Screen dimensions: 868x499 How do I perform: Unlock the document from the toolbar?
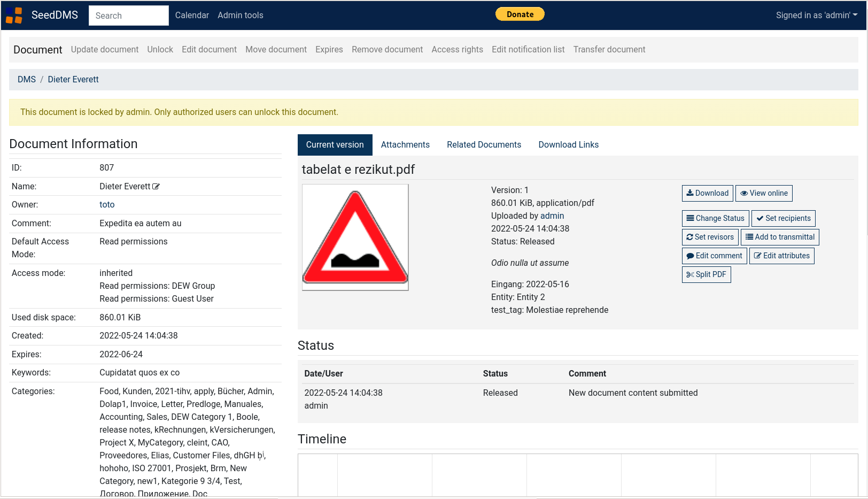point(160,50)
